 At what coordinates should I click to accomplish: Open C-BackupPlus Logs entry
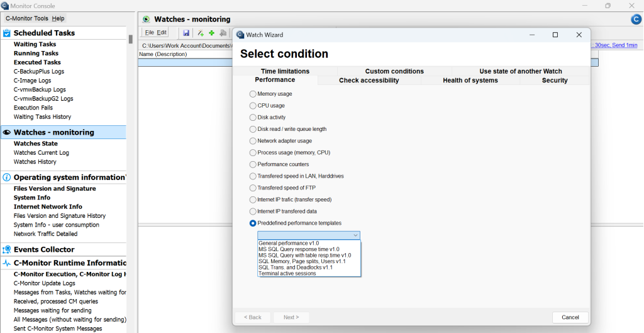point(39,71)
